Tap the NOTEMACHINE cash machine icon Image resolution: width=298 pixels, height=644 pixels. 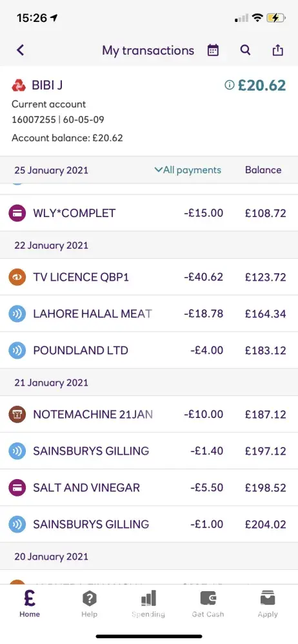tap(17, 414)
